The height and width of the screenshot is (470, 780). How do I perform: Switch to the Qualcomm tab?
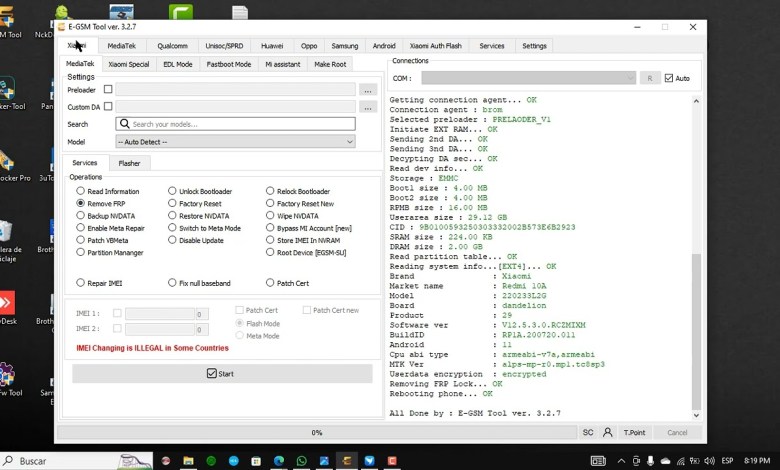point(172,46)
